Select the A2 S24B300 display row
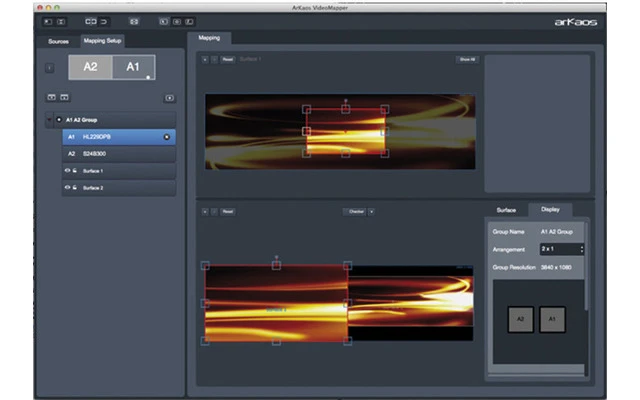The height and width of the screenshot is (400, 640). coord(119,154)
